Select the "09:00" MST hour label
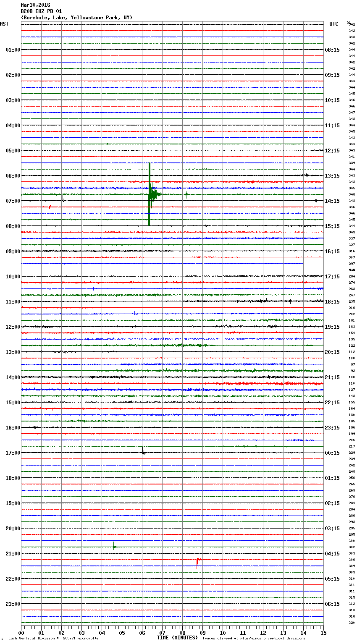 [13, 251]
